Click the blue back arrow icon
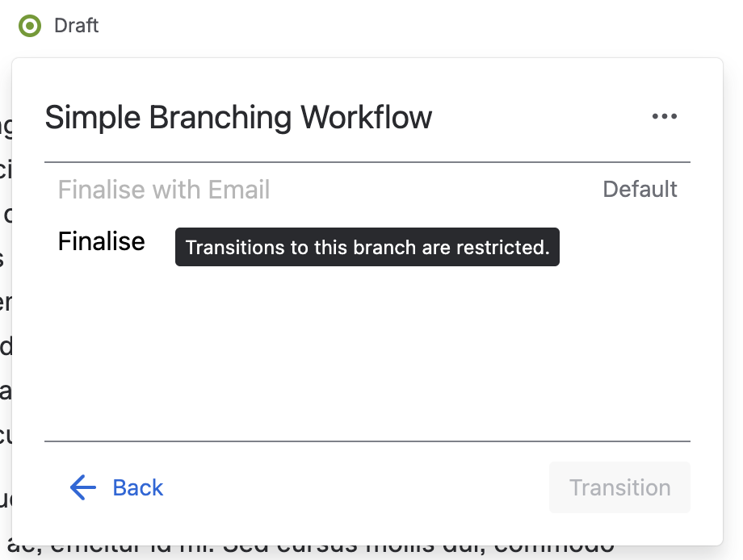This screenshot has width=743, height=560. (83, 487)
